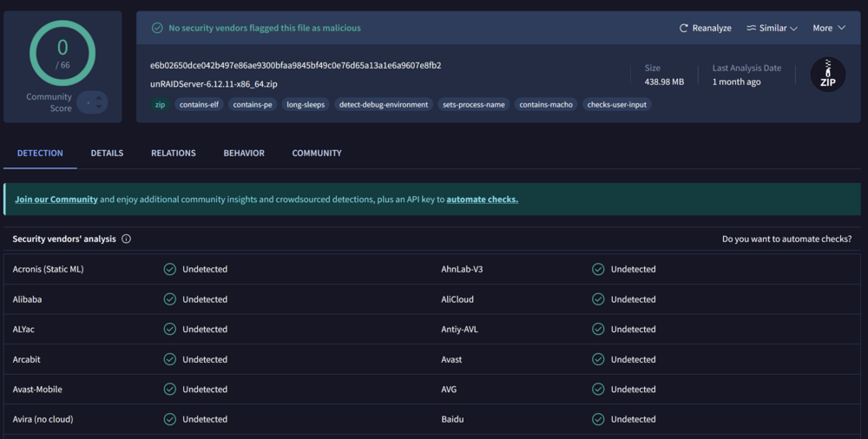
Task: Click the Undetected check icon for AhnLab-V3
Action: tap(598, 269)
